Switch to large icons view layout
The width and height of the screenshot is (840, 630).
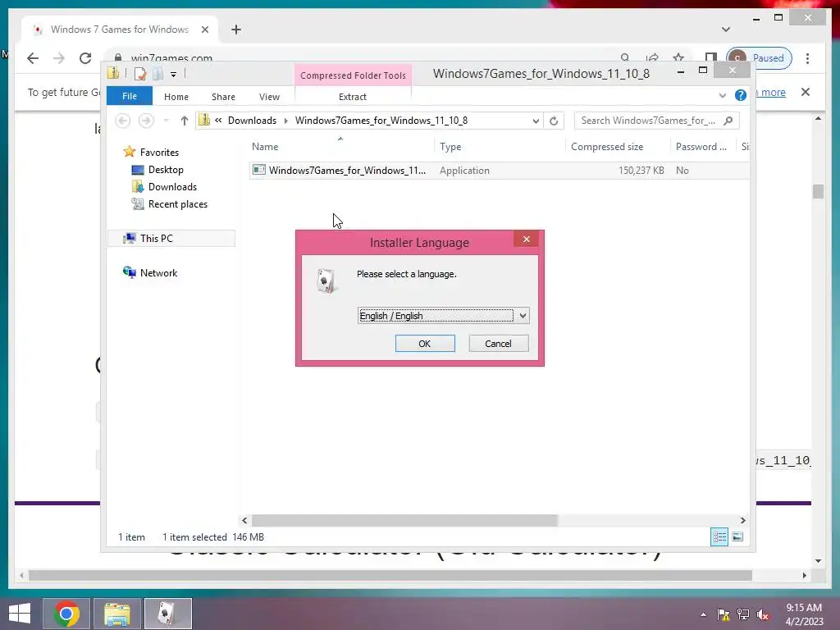737,536
